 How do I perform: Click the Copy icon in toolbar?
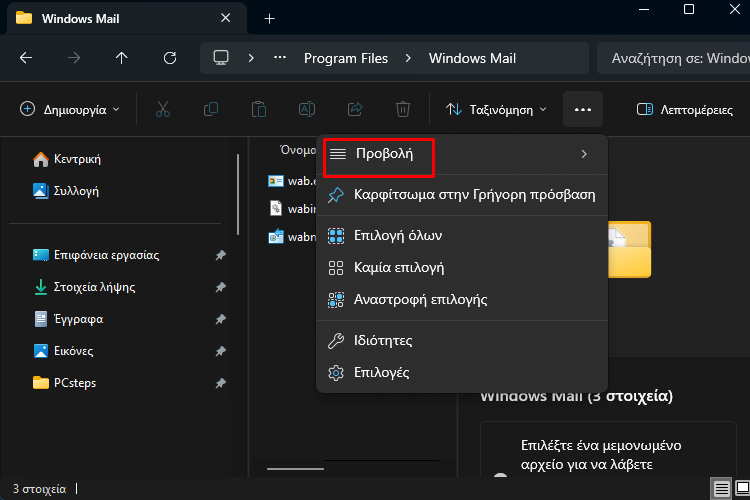point(211,110)
